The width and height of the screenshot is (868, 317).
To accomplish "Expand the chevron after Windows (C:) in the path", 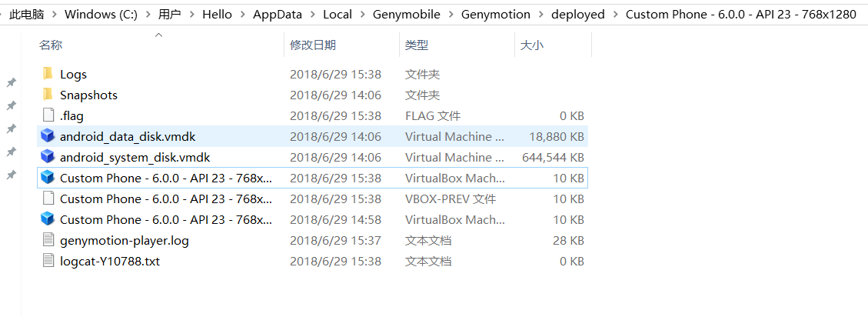I will pyautogui.click(x=148, y=15).
